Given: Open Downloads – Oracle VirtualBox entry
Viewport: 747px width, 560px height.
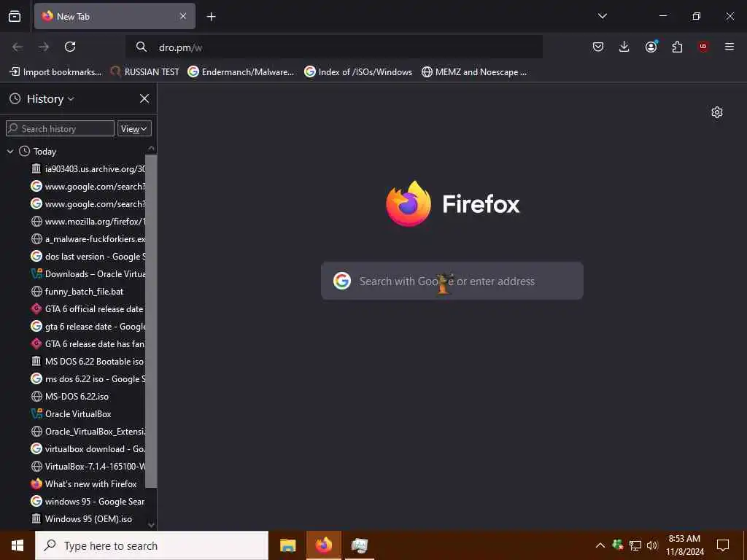Looking at the screenshot, I should 88,274.
